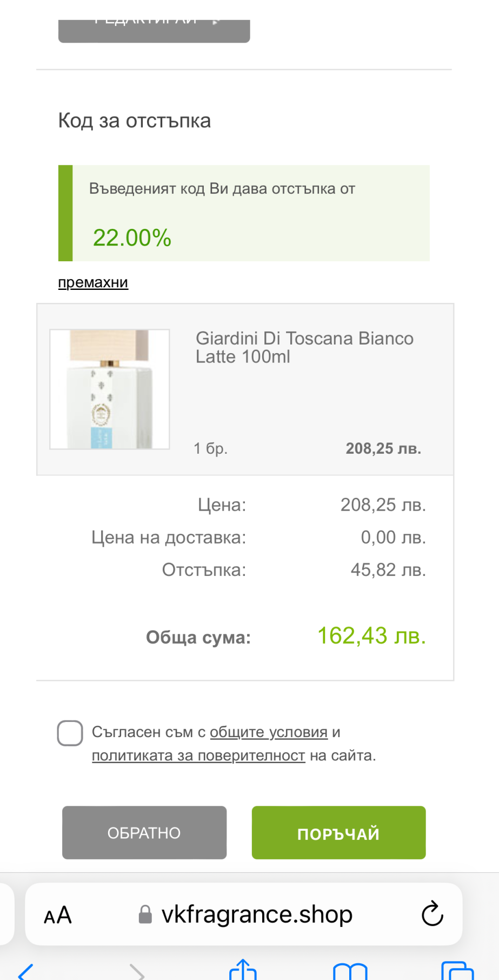Tap the vkfragrance.shop address bar
The height and width of the screenshot is (980, 499).
click(x=257, y=915)
